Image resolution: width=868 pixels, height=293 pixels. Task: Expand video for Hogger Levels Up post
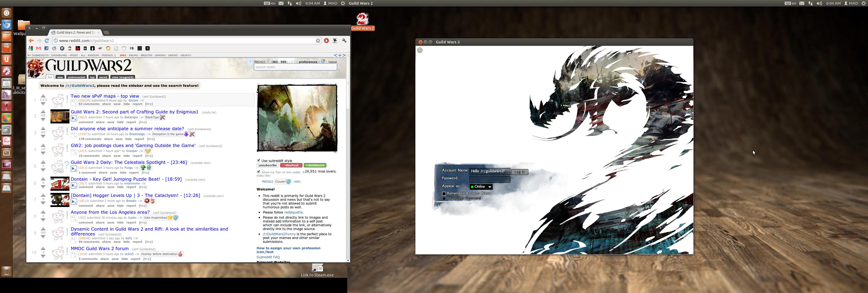click(74, 202)
